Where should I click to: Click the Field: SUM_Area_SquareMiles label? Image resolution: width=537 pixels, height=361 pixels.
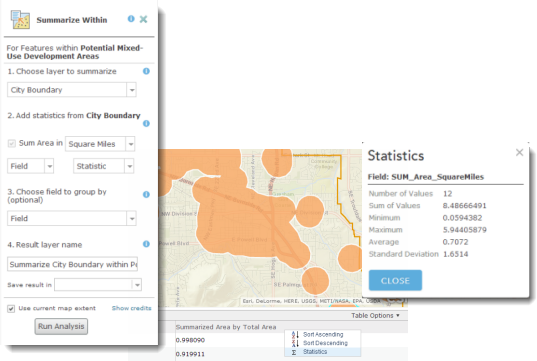[426, 177]
